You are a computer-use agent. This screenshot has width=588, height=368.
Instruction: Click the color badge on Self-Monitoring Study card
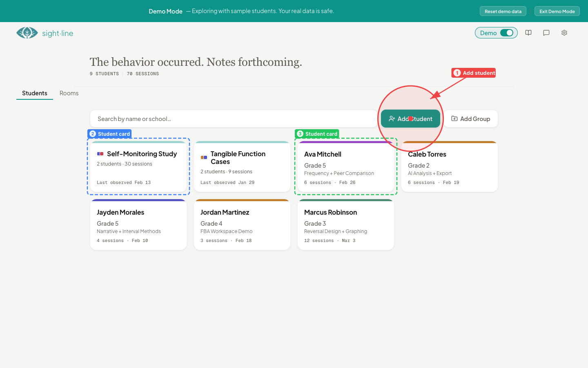click(x=100, y=153)
